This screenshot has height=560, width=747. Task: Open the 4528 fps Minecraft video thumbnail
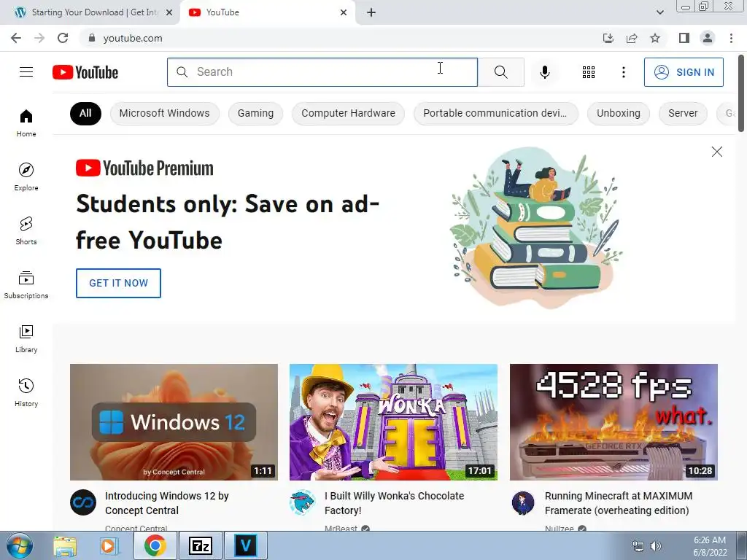[614, 422]
